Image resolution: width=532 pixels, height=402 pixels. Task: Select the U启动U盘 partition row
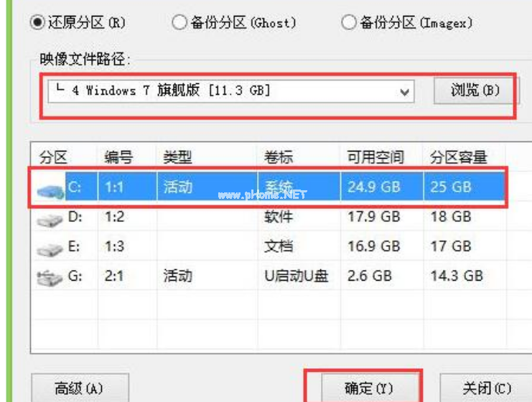tap(296, 276)
